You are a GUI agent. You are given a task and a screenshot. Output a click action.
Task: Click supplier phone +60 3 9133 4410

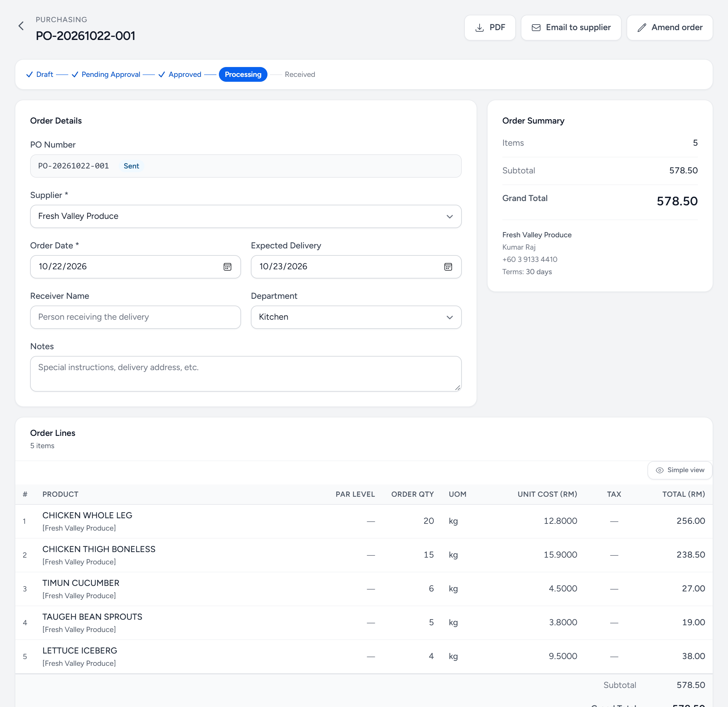(530, 259)
